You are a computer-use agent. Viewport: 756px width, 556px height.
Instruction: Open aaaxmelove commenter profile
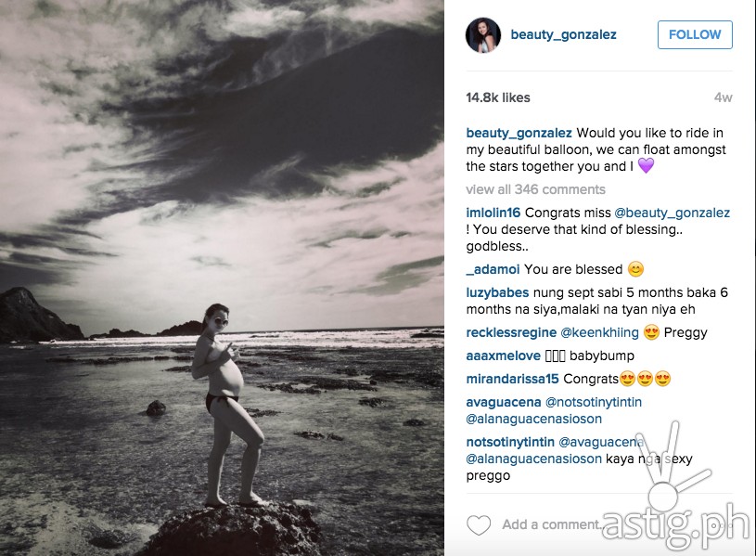(x=503, y=356)
